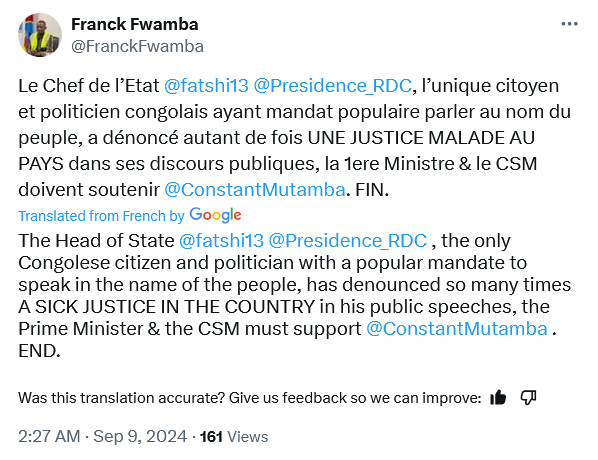This screenshot has width=598, height=460.
Task: Click the thumbs up translation feedback icon
Action: click(498, 398)
